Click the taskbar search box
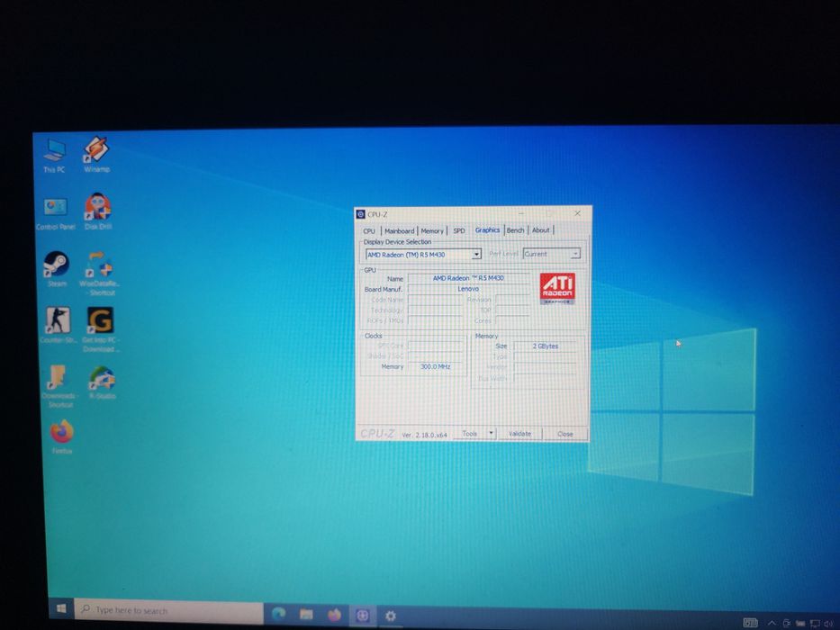Screen dimensions: 840x630 tap(168, 610)
